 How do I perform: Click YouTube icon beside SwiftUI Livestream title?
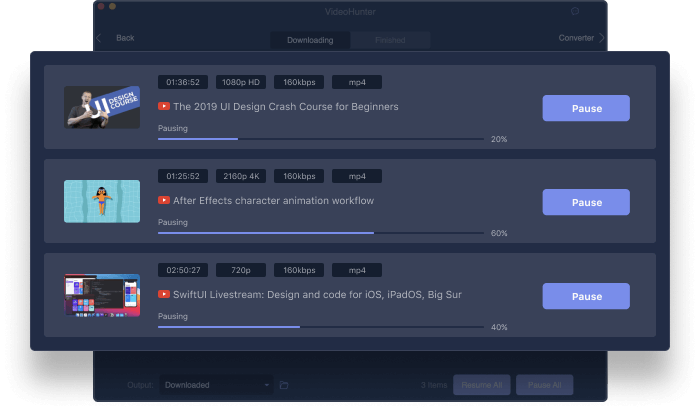pyautogui.click(x=163, y=295)
